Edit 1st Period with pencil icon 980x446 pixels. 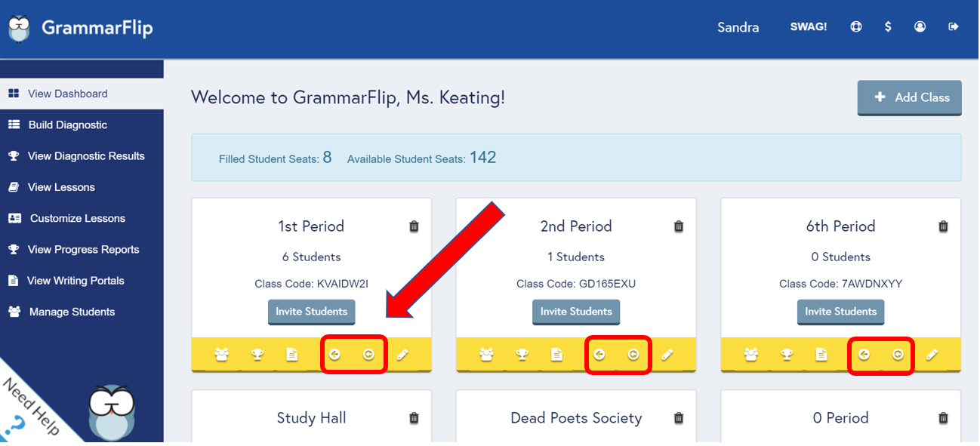[402, 355]
